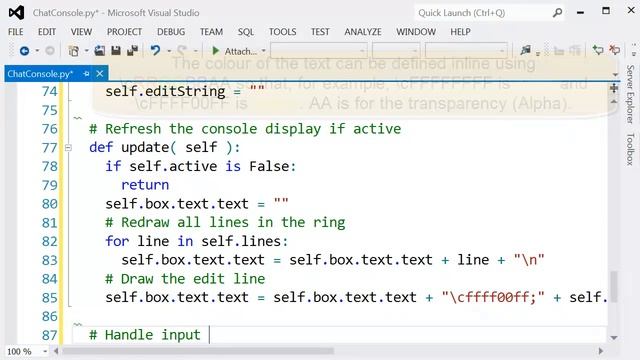The height and width of the screenshot is (360, 640).
Task: Click the greyed Redo icon
Action: pos(182,51)
